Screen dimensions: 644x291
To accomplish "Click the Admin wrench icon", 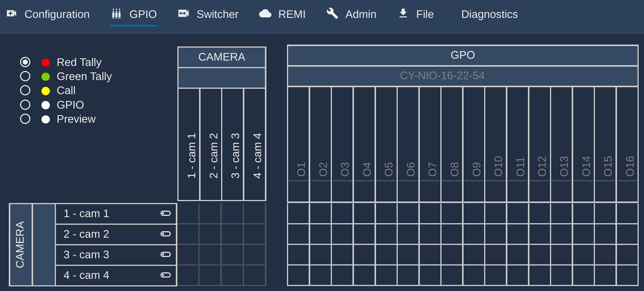I will [x=332, y=13].
